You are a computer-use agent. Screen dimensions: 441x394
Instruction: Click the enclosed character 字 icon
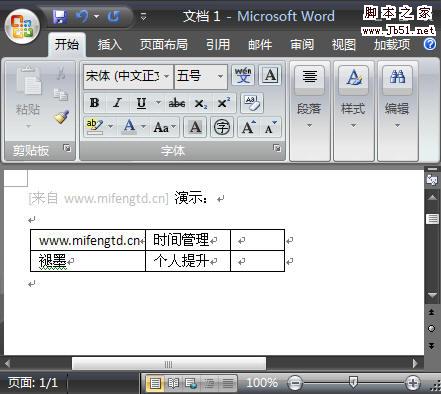[x=222, y=127]
